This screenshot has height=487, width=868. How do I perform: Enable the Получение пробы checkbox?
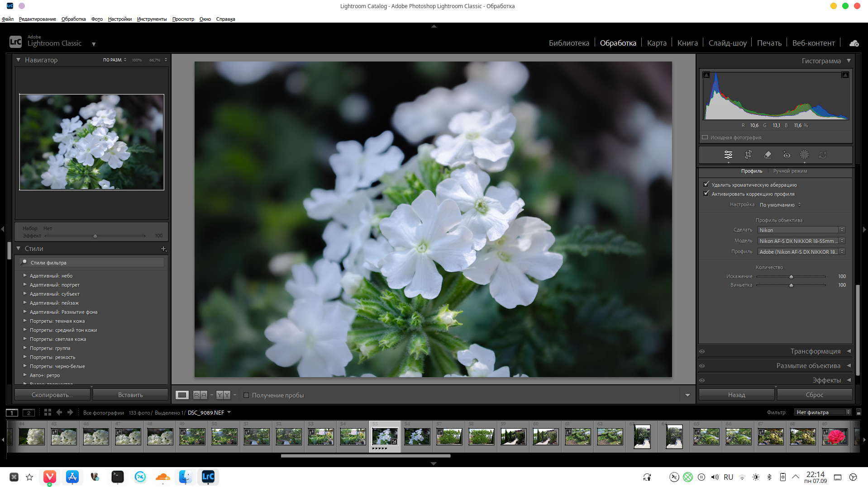(x=246, y=395)
